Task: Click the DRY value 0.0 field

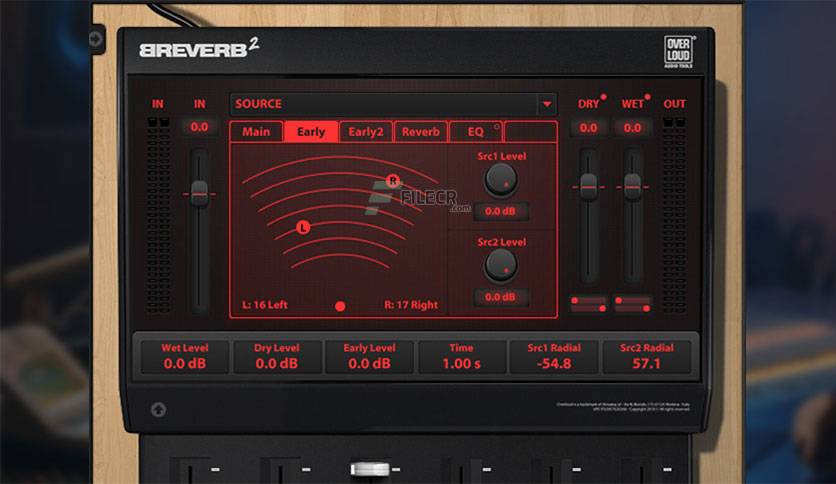Action: pos(589,128)
